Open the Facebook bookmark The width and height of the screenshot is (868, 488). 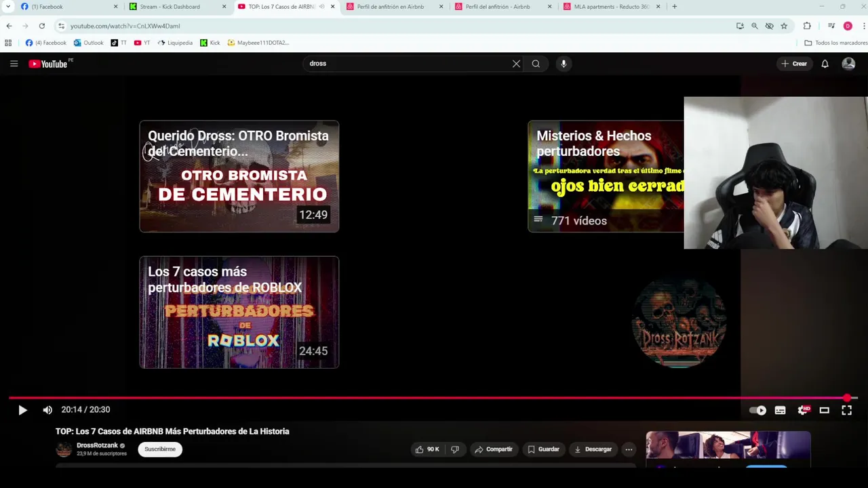tap(46, 43)
